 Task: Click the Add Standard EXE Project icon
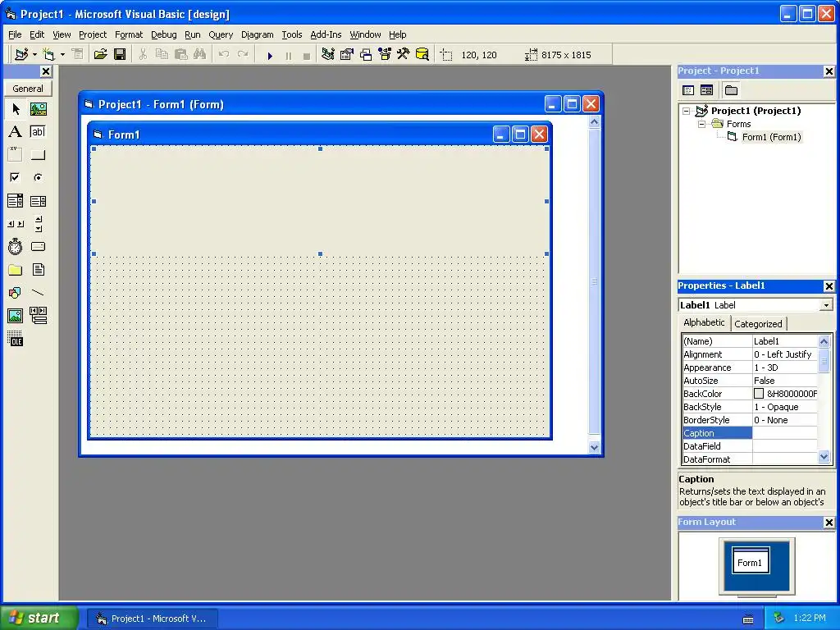coord(21,55)
